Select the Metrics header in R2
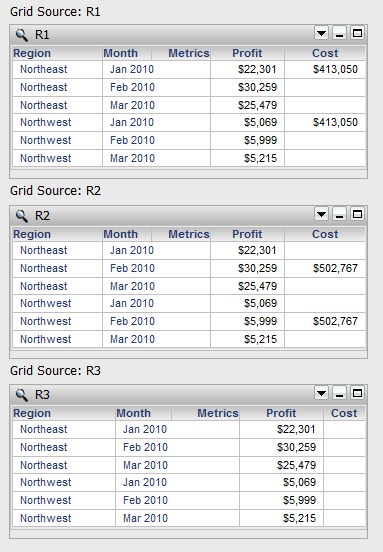Image resolution: width=383 pixels, height=552 pixels. pos(189,234)
